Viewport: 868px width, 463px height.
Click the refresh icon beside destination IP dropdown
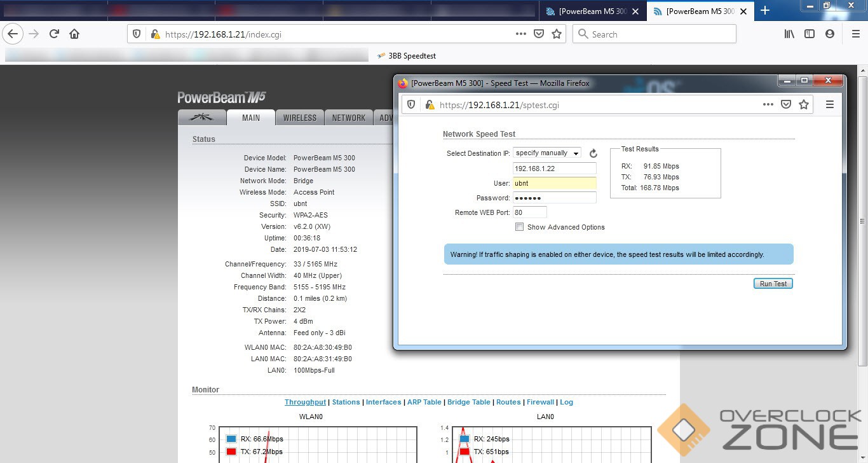[593, 153]
